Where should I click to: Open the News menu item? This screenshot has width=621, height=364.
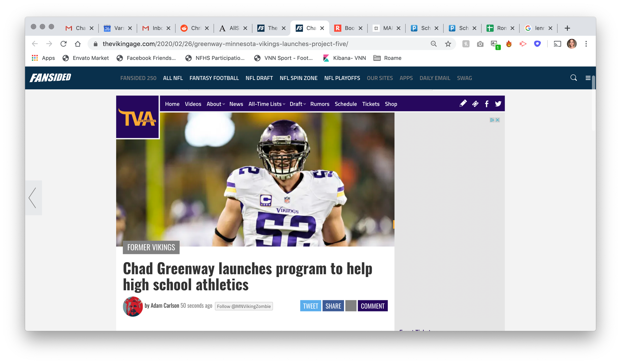tap(236, 104)
